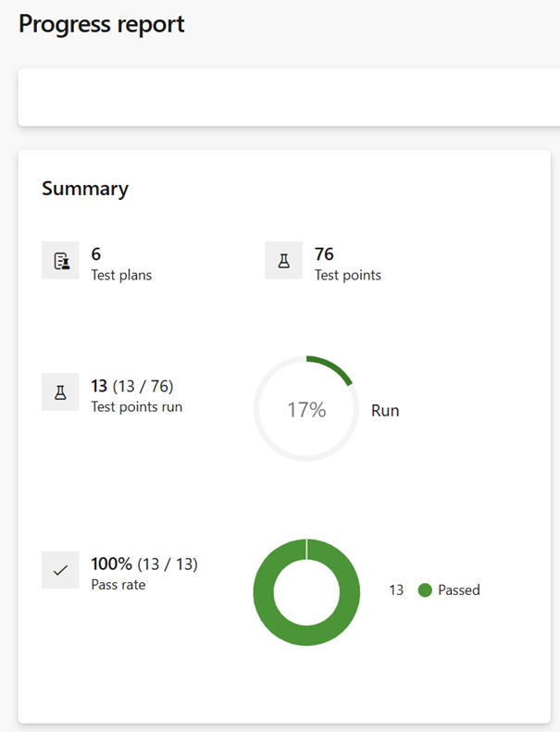Click the 17% run progress ring
This screenshot has height=732, width=560.
point(306,409)
